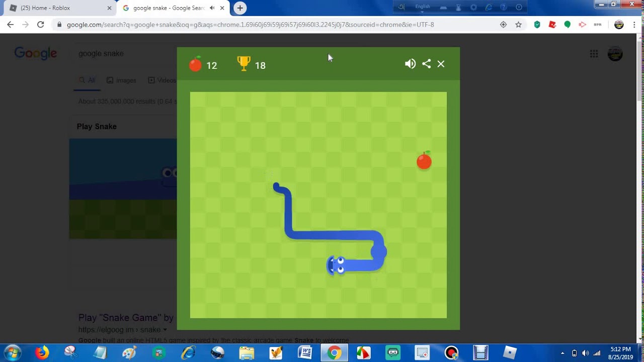Open Microsoft Word from the taskbar
This screenshot has height=362, width=644.
tap(305, 352)
